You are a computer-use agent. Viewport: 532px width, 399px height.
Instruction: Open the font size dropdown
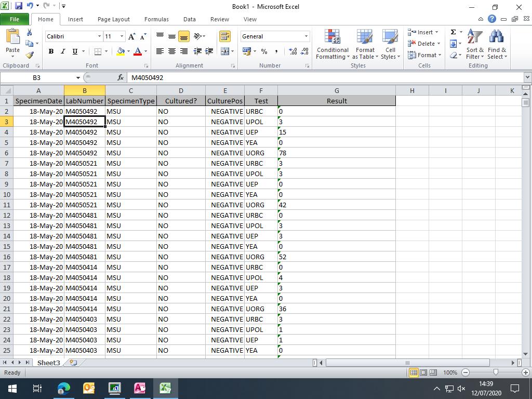pyautogui.click(x=122, y=36)
